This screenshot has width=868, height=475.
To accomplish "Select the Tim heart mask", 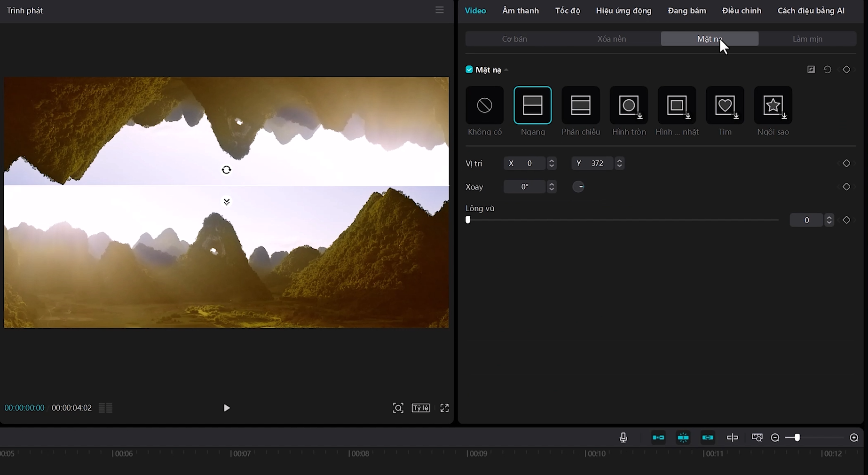I will click(x=725, y=105).
